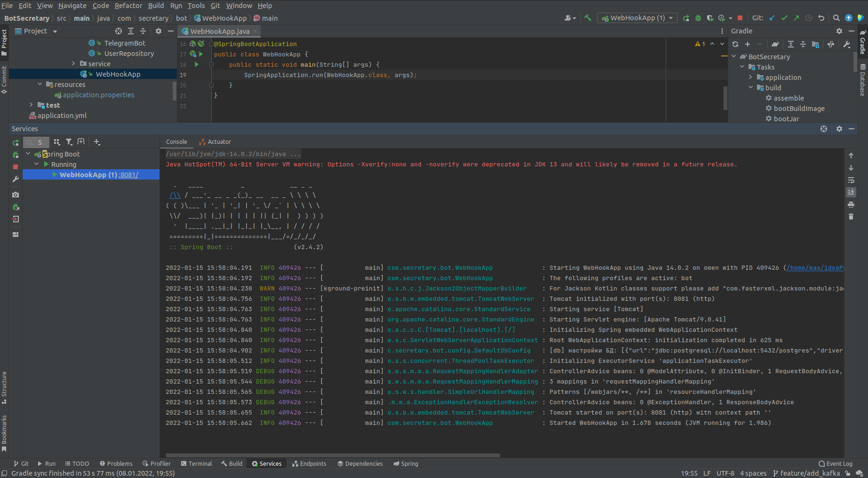868x478 pixels.
Task: Open the :8081/ link in Services
Action: click(x=128, y=175)
